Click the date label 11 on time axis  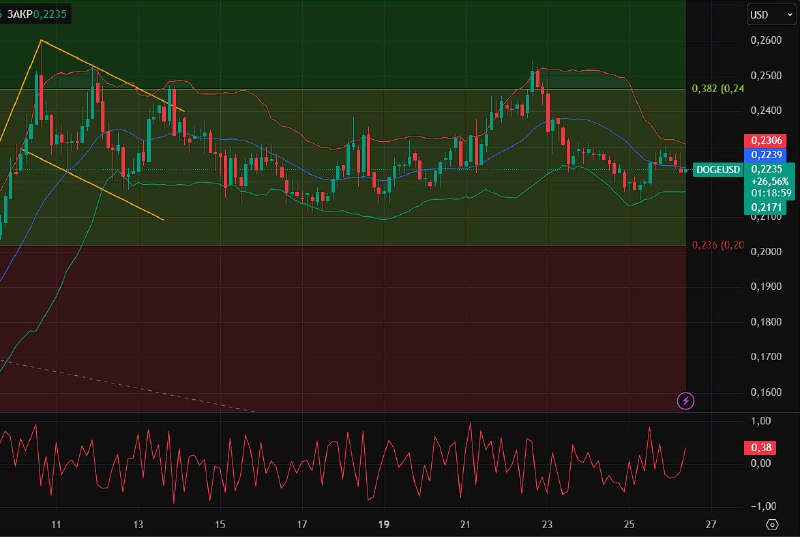(x=56, y=524)
